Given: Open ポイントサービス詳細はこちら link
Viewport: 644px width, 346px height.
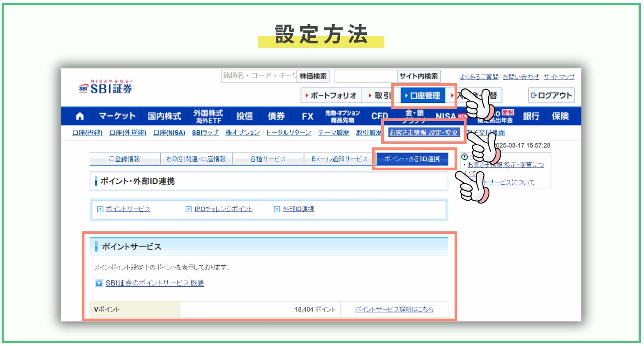Looking at the screenshot, I should pos(394,310).
